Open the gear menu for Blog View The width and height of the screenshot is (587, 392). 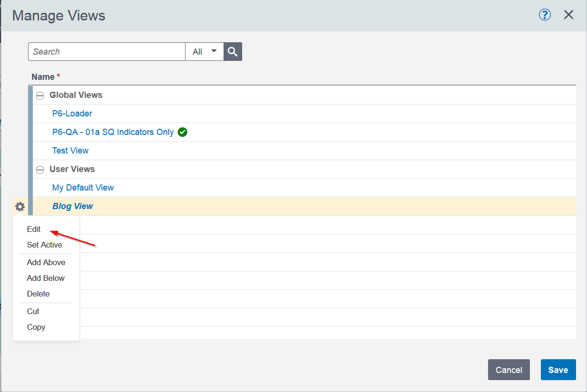(x=20, y=207)
